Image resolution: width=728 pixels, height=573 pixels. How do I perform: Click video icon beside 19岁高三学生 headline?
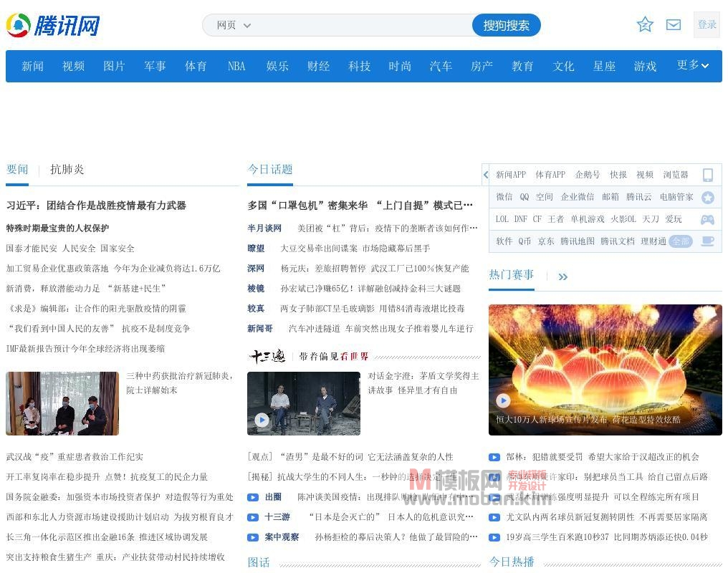[494, 537]
